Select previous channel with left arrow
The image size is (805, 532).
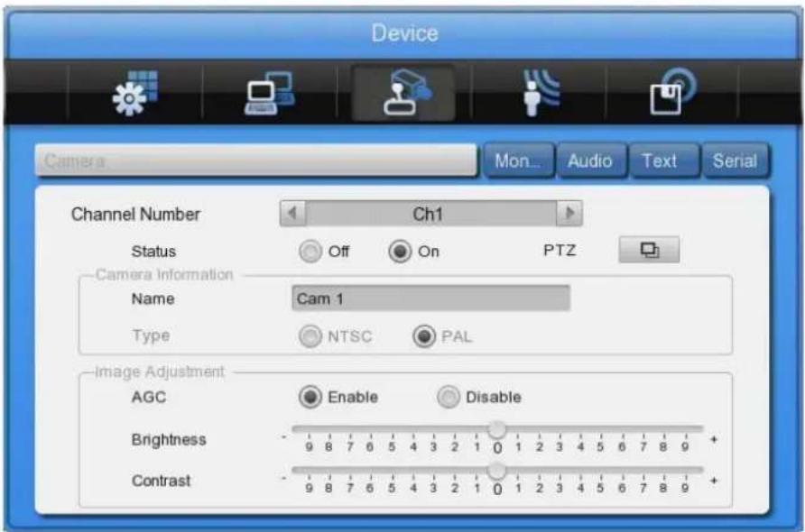coord(292,213)
